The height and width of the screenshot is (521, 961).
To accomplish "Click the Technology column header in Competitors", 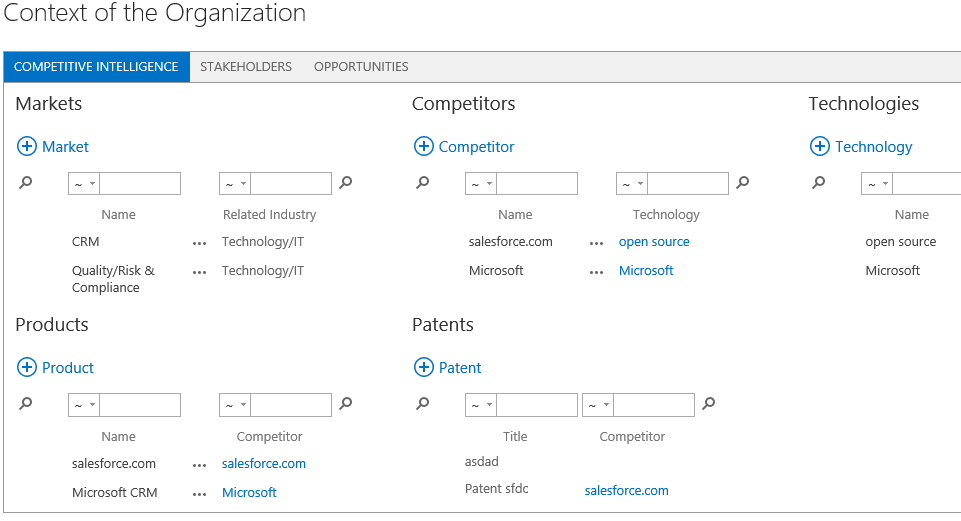I will coord(666,215).
